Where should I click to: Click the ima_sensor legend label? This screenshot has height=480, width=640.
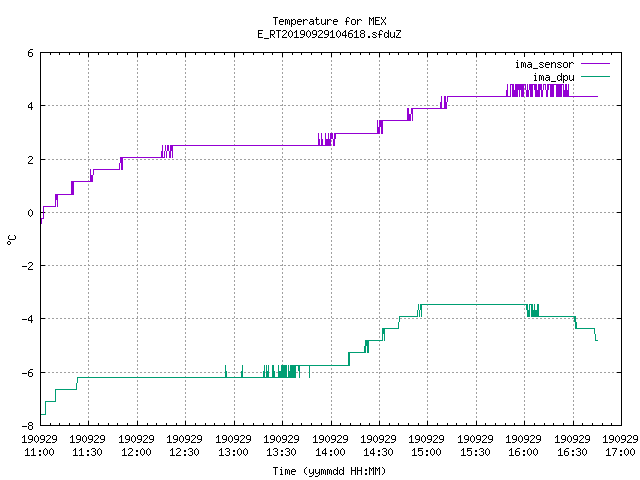tap(544, 64)
